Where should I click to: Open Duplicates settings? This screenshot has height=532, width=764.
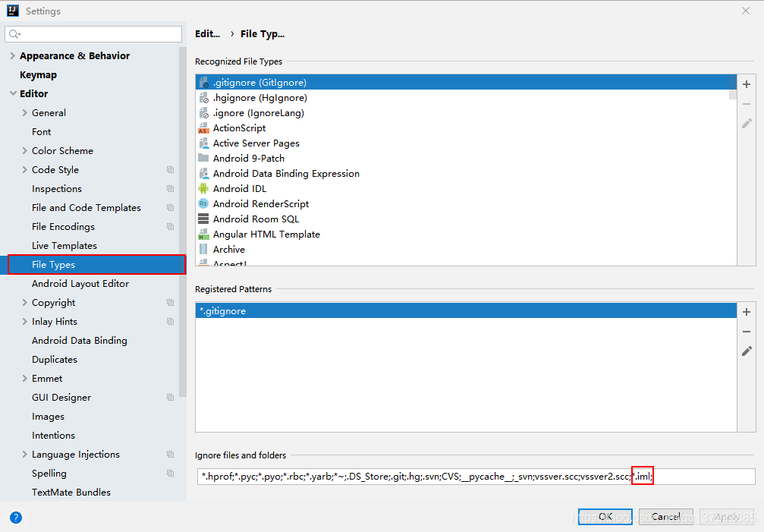[x=55, y=360]
